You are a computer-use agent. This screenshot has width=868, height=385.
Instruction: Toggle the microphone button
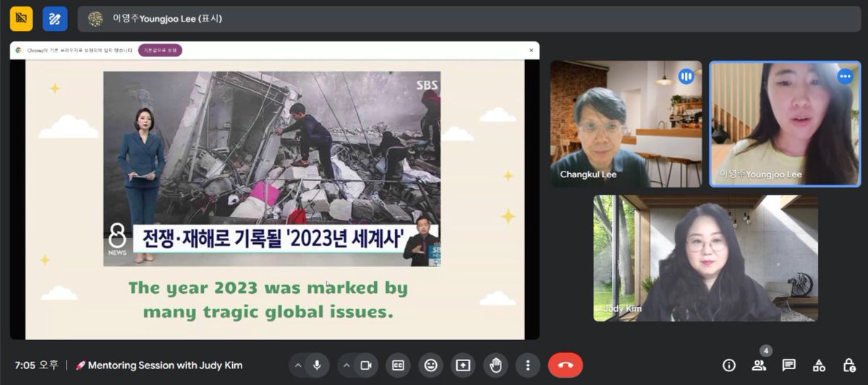(316, 365)
